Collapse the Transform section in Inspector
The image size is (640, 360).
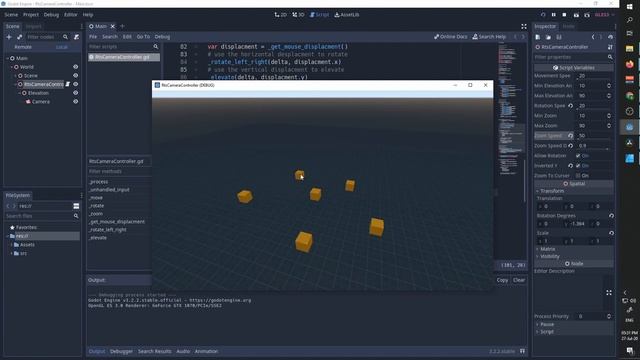[552, 191]
